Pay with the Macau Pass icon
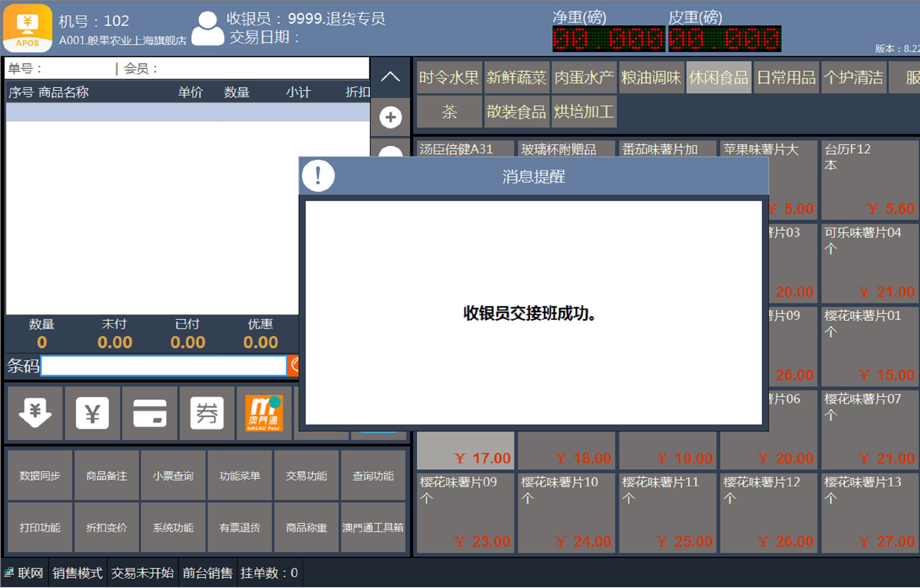The width and height of the screenshot is (920, 588). point(264,413)
